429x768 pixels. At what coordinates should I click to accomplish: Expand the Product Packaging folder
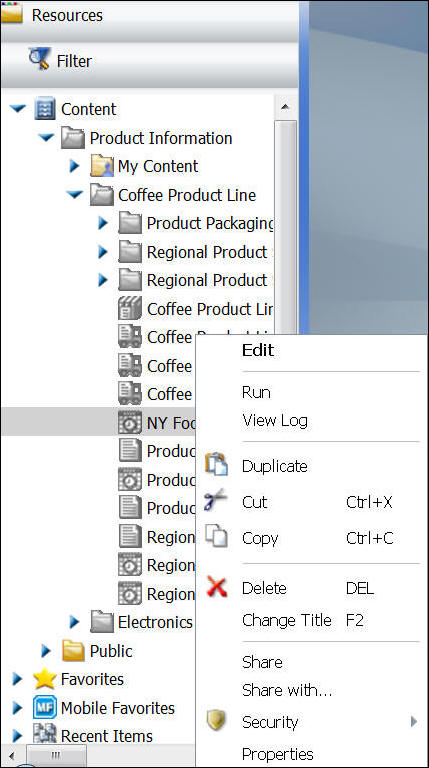coord(103,223)
